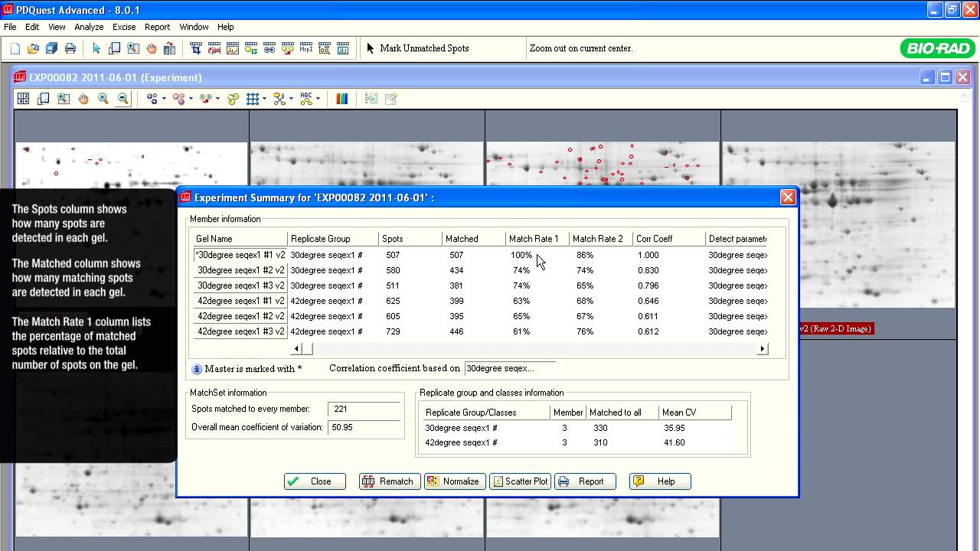This screenshot has width=980, height=551.
Task: Click the scissors tool in experiment toolbar
Action: (279, 99)
